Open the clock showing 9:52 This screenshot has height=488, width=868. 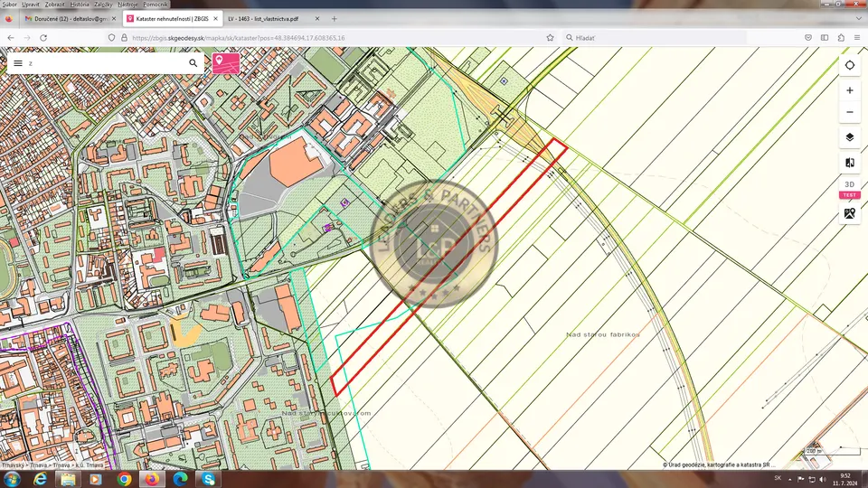(844, 479)
